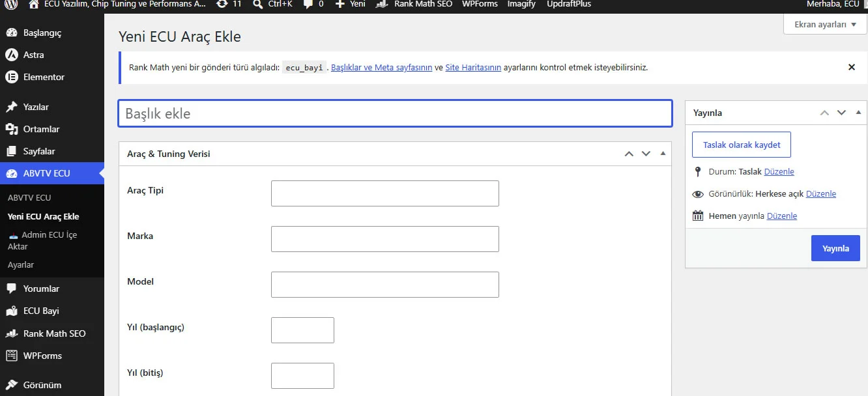Dismiss the Rank Math notice

coord(851,67)
